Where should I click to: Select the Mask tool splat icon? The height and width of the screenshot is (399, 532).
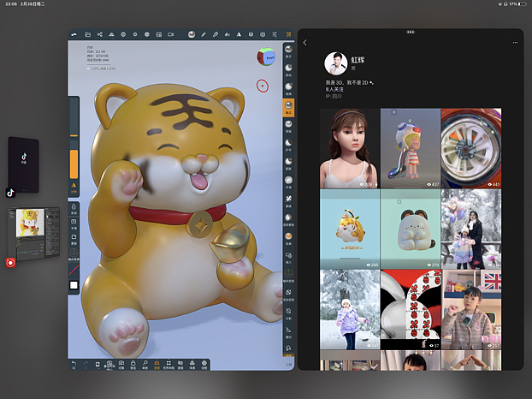[x=288, y=200]
